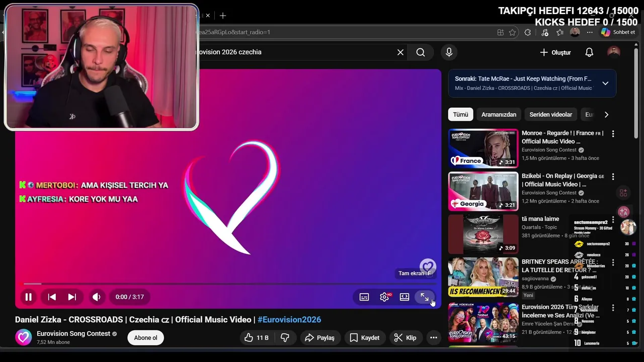Viewport: 644px width, 362px height.
Task: Like the video with thumbs up
Action: pyautogui.click(x=257, y=338)
